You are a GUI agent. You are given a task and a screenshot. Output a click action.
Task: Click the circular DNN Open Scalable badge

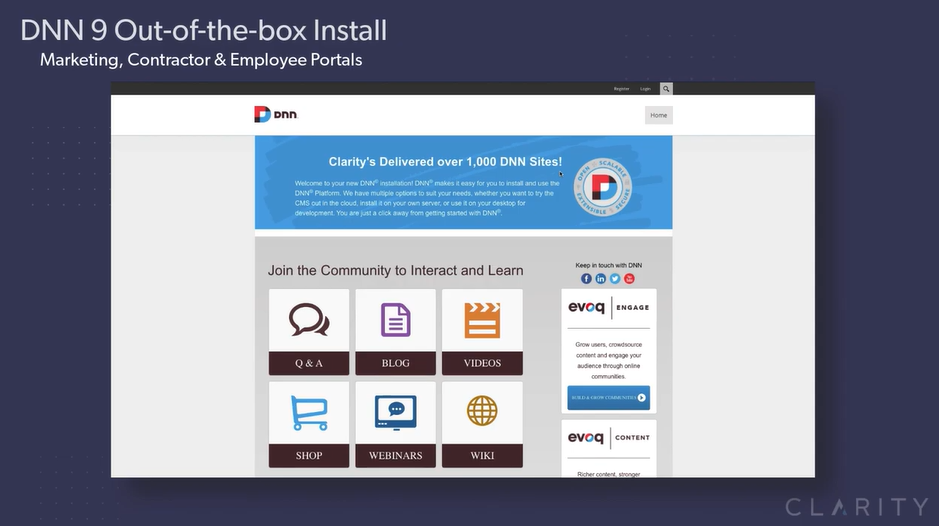(603, 187)
